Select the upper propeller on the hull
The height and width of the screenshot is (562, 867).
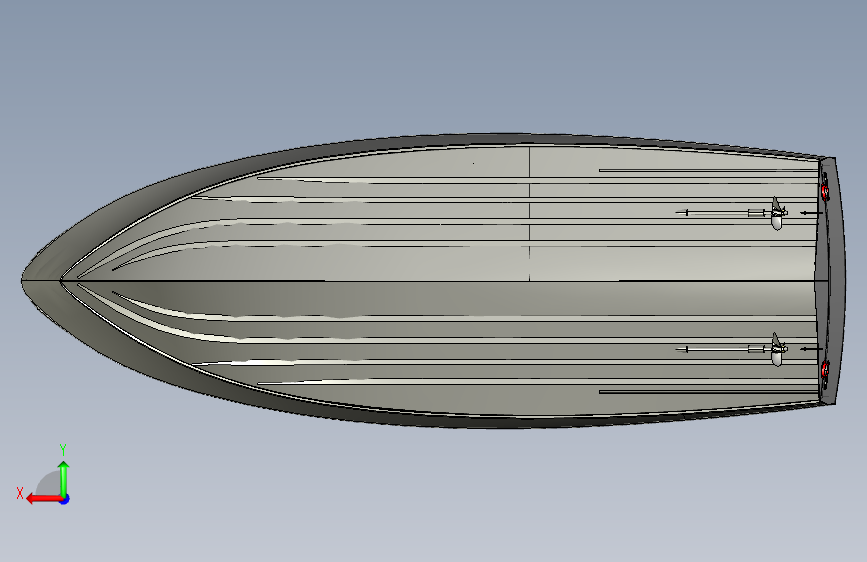coord(777,214)
